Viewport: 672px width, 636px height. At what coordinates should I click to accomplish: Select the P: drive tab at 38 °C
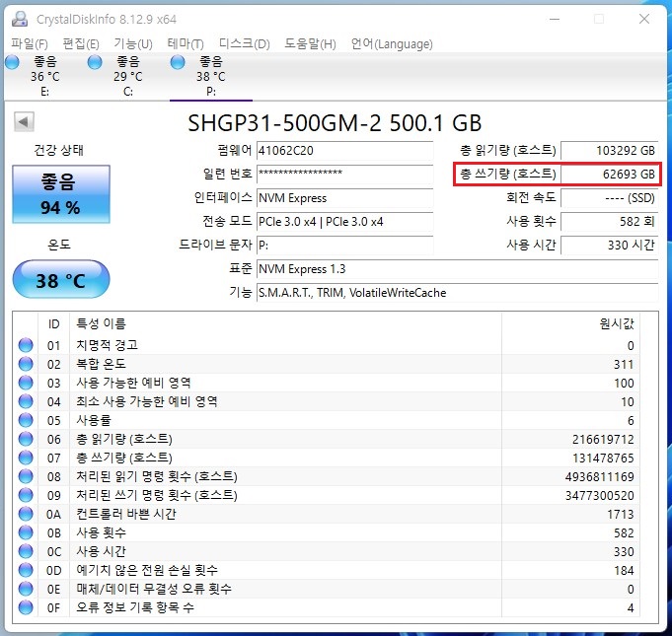pos(211,77)
